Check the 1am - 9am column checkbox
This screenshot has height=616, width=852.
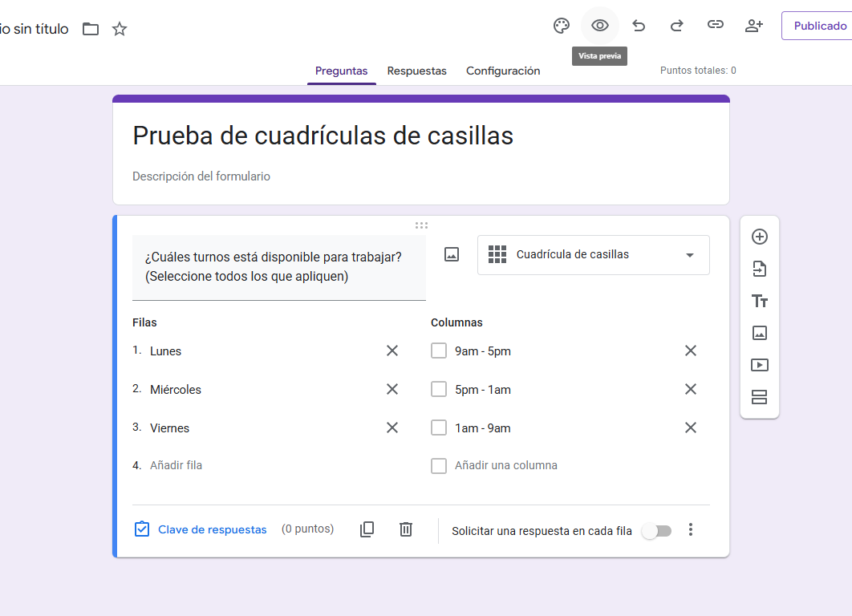[439, 428]
